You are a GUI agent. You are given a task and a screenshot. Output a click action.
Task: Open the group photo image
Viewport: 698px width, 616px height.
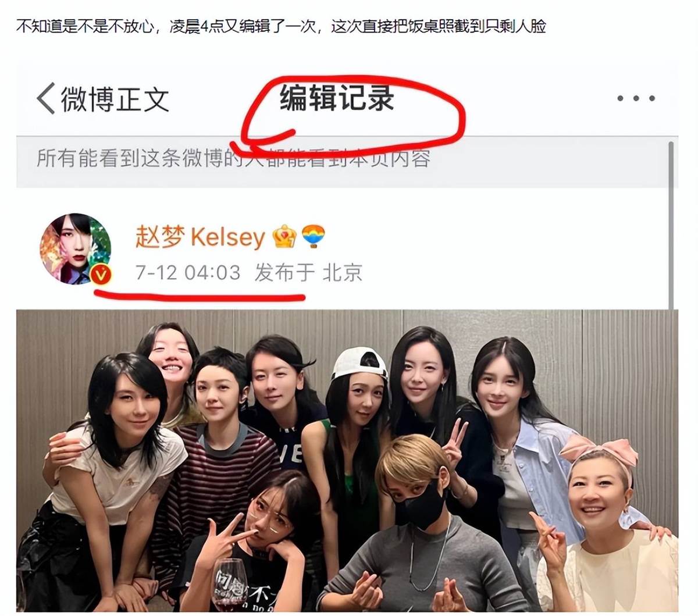point(347,461)
